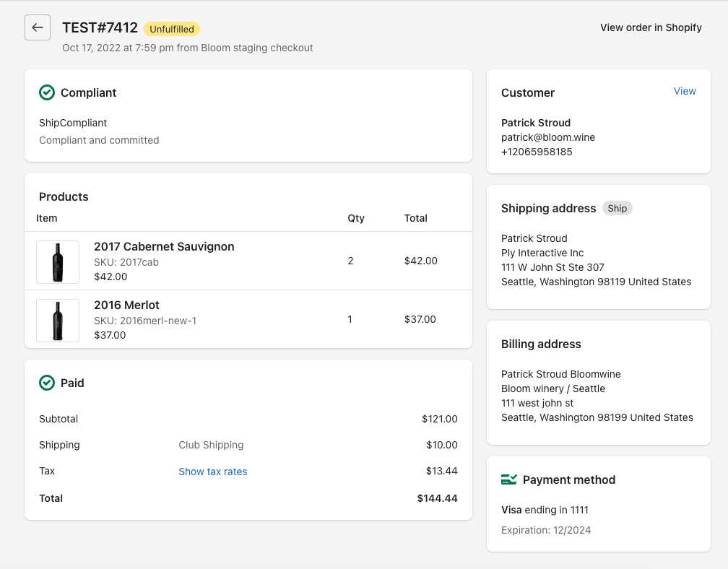This screenshot has height=569, width=728.
Task: Click the Total amount $144.44
Action: (437, 498)
